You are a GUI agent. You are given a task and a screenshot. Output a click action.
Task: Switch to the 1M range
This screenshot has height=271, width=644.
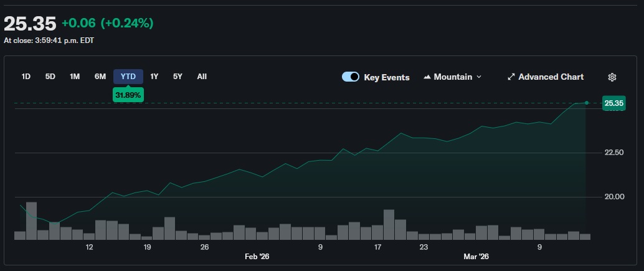(75, 77)
